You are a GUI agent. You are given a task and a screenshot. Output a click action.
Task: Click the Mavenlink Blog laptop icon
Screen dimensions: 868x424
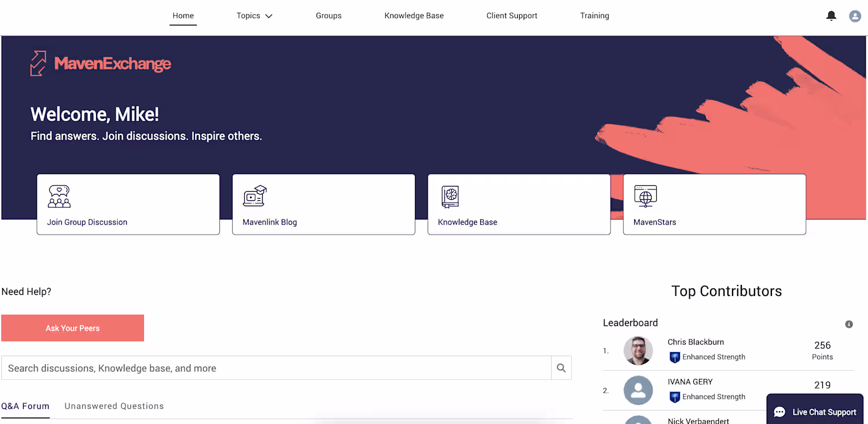[255, 196]
